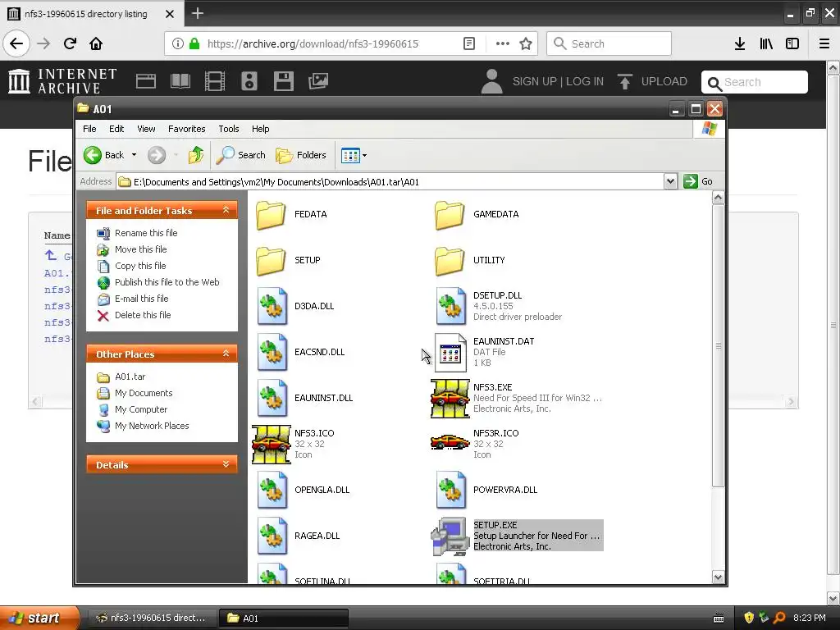
Task: Open the Edit menu
Action: pos(116,129)
